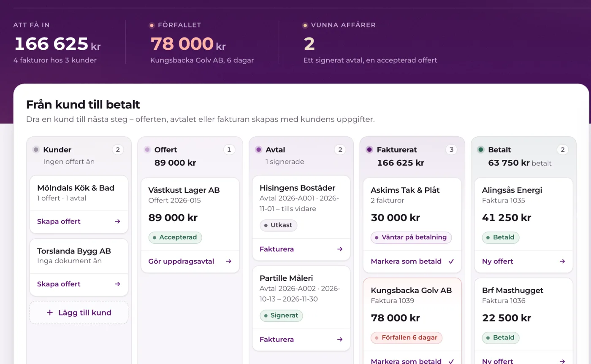Click Fakturera on Hisingens Bostäder card
This screenshot has height=364, width=591.
coord(301,249)
